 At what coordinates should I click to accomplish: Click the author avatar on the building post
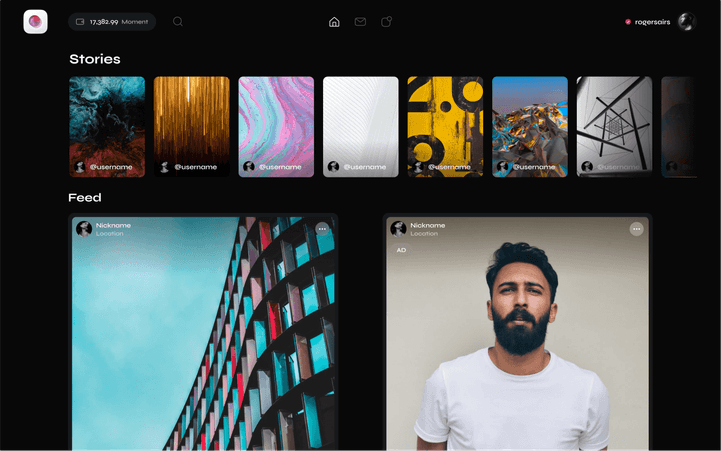(84, 228)
